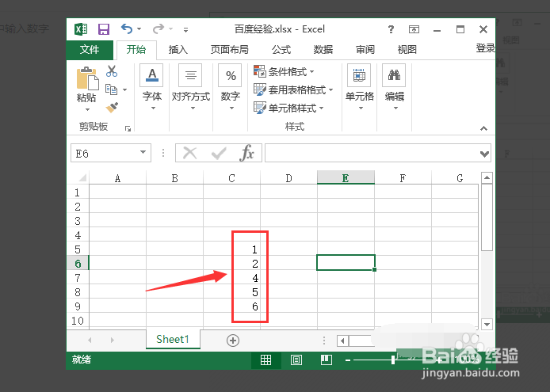Screen dimensions: 550x392
Task: Expand the formula bar chevron
Action: tap(485, 154)
